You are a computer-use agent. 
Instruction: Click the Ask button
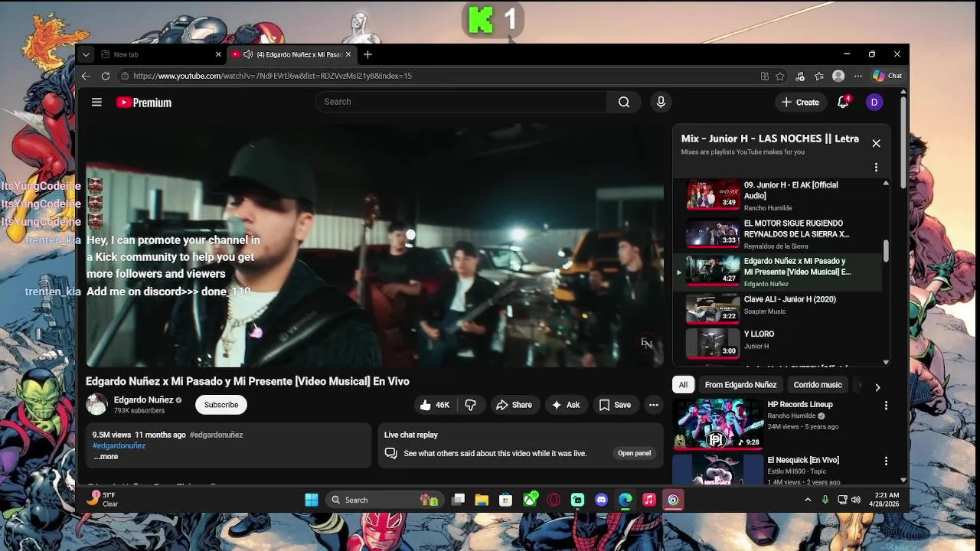(566, 405)
